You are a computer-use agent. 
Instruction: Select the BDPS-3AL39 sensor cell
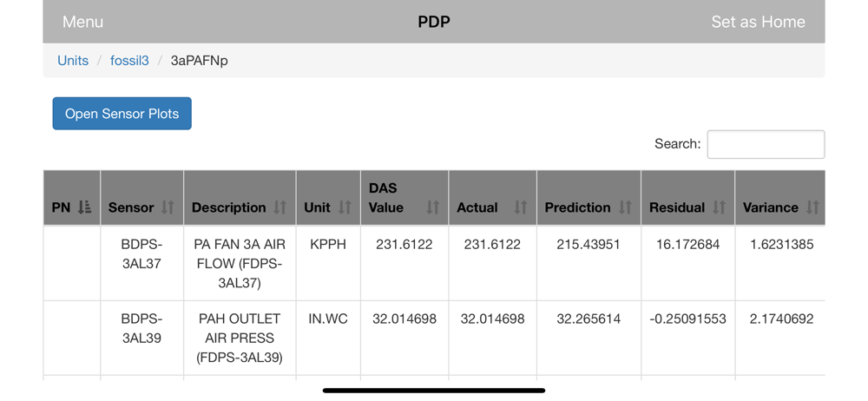141,328
